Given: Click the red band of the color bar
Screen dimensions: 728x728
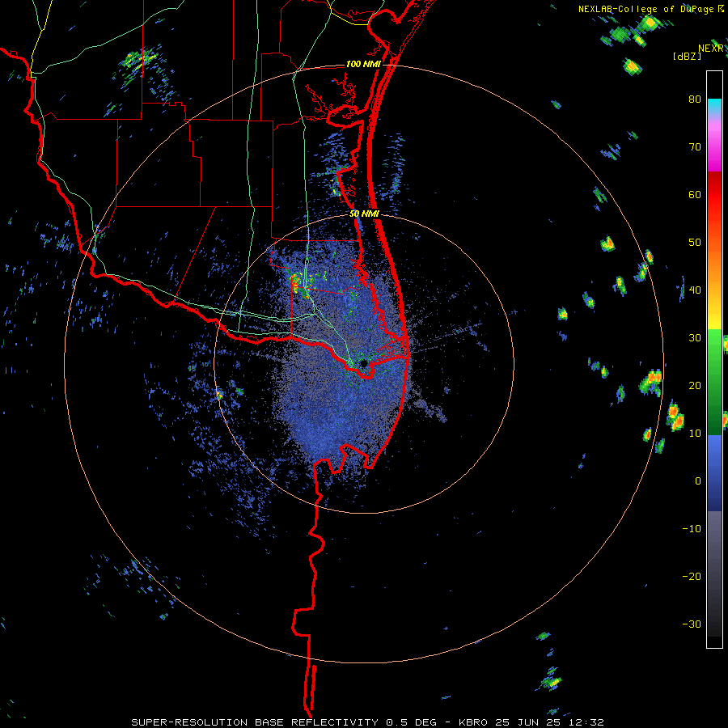Looking at the screenshot, I should coord(714,195).
